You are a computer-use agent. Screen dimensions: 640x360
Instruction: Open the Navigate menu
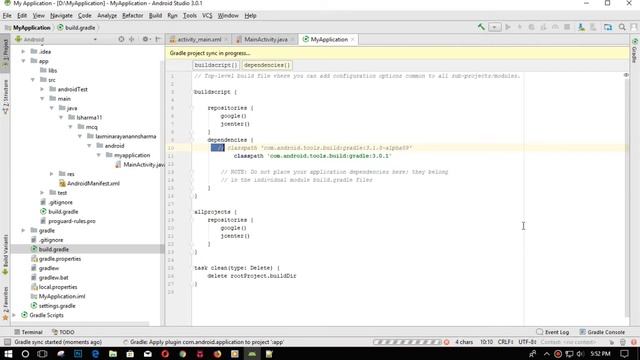[61, 16]
